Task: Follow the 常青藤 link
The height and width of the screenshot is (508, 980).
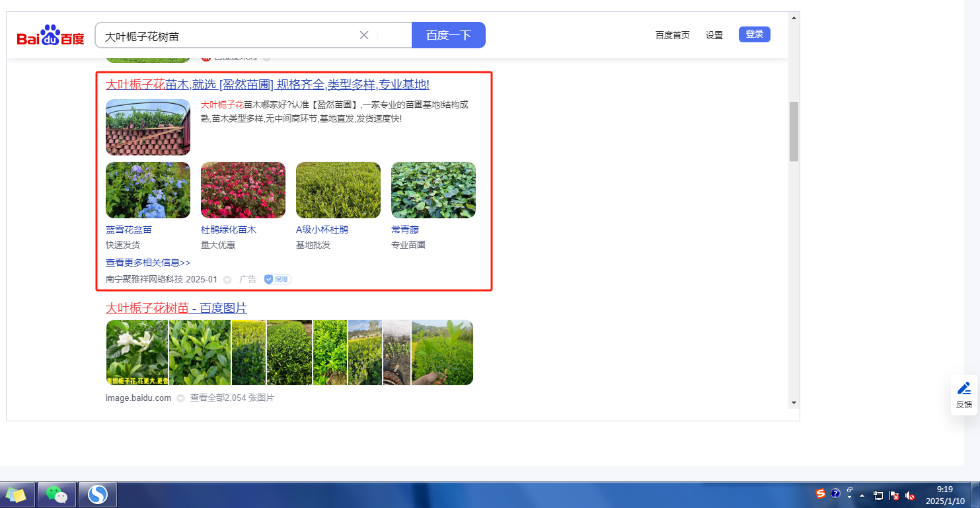Action: (405, 230)
